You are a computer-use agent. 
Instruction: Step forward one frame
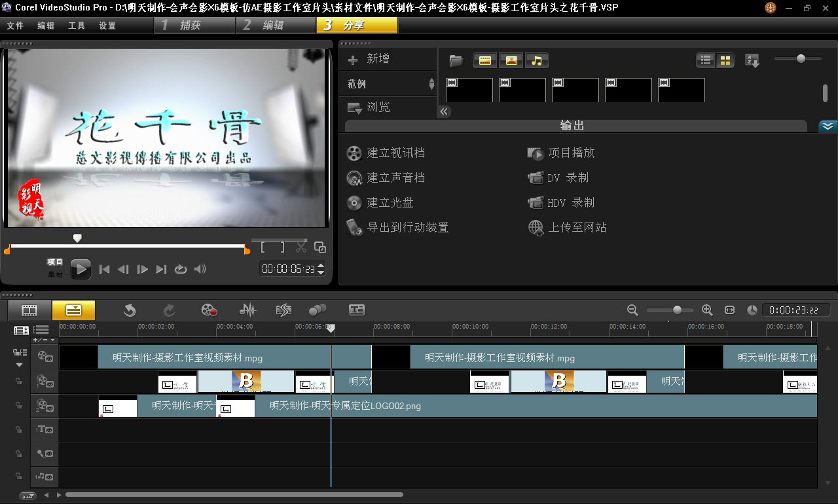coord(142,269)
